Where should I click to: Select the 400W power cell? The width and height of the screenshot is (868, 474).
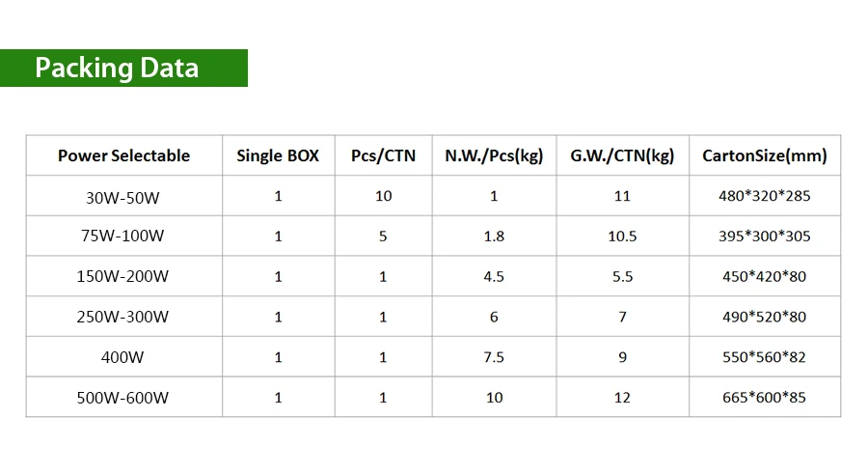124,357
